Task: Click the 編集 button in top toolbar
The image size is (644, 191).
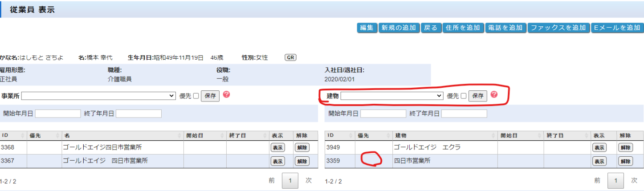Action: point(367,28)
